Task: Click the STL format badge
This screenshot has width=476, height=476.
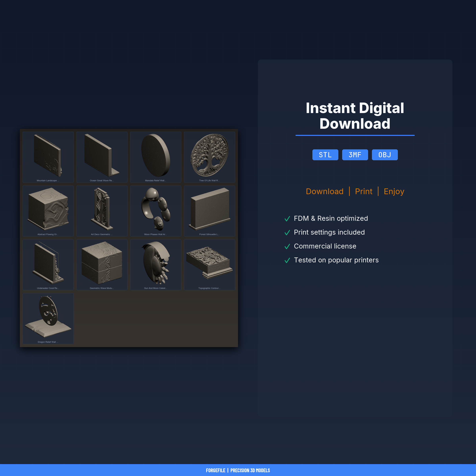Action: pyautogui.click(x=325, y=155)
